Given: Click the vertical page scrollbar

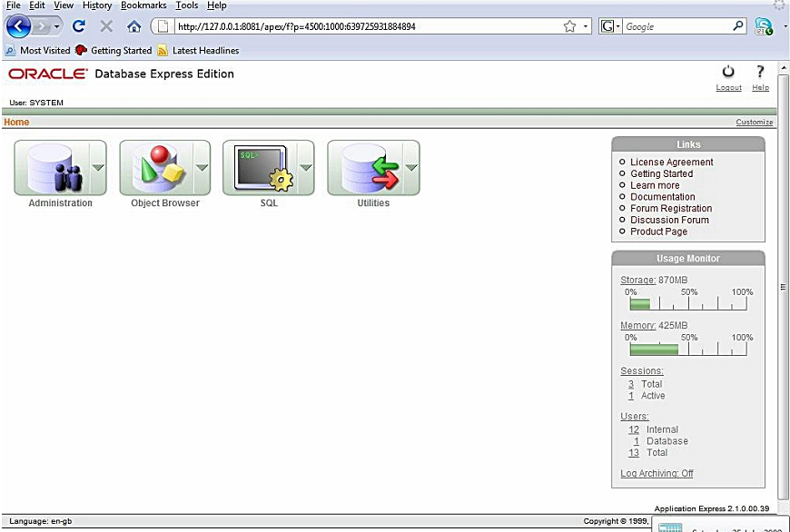Looking at the screenshot, I should pos(783,287).
